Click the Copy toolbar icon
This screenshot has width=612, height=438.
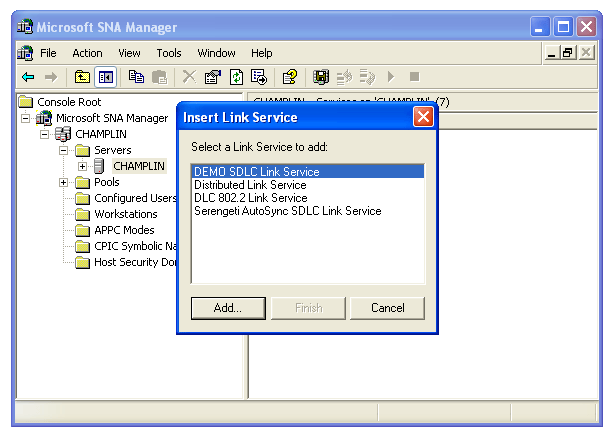[x=136, y=77]
